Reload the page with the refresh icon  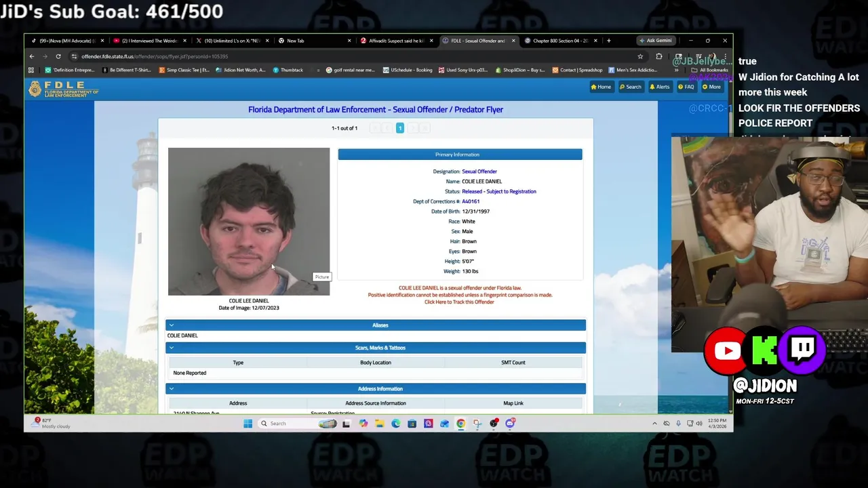(x=58, y=56)
